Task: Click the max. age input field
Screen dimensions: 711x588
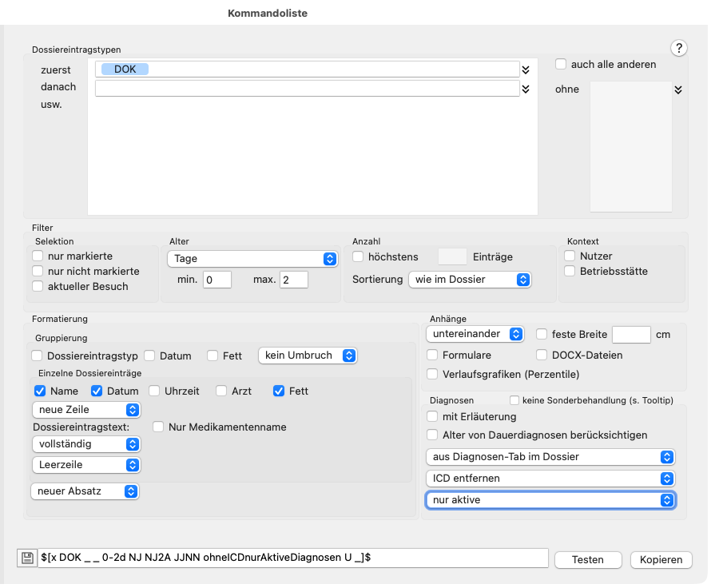Action: point(293,280)
